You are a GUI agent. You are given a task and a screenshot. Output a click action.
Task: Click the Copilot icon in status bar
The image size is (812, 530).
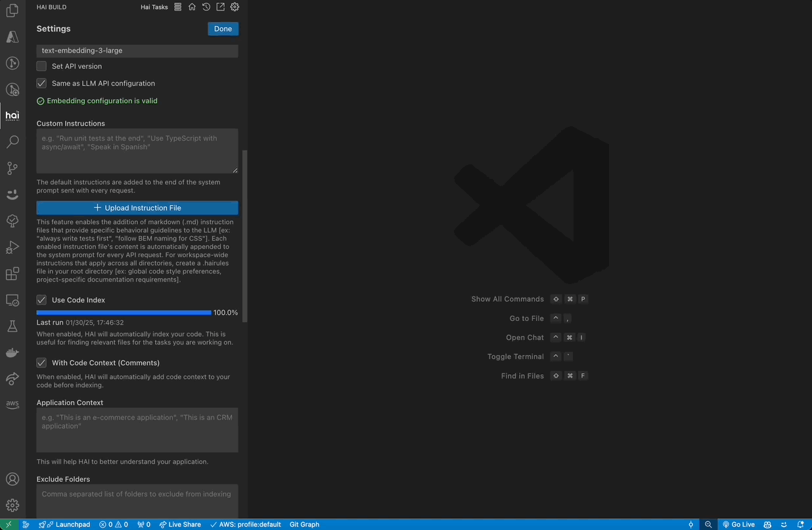pos(767,525)
